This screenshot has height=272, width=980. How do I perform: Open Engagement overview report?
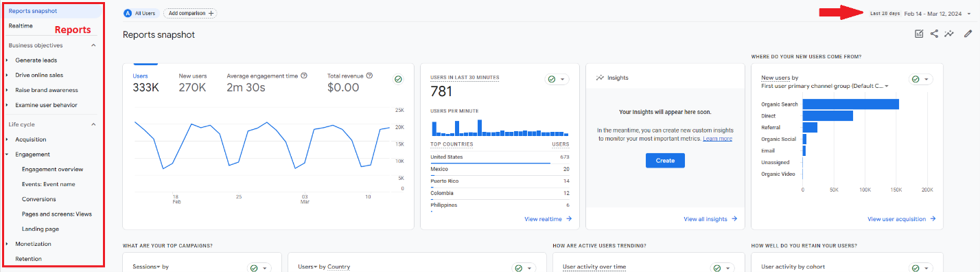pyautogui.click(x=52, y=169)
